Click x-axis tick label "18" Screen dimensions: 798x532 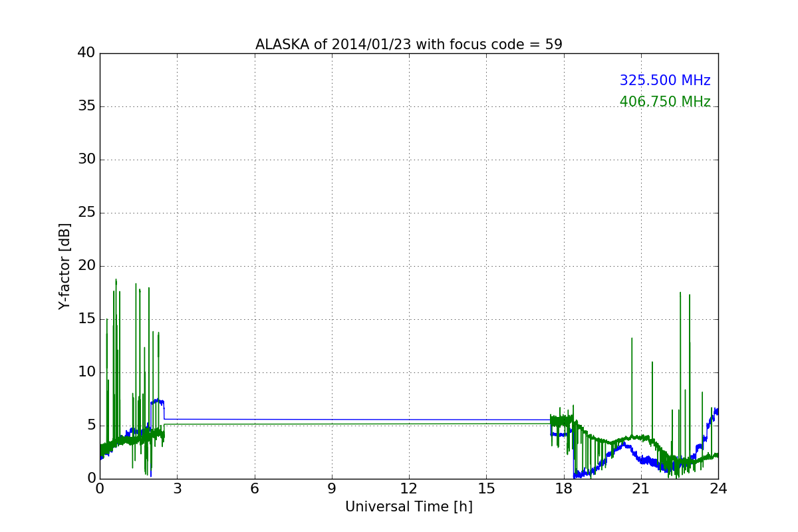[x=563, y=489]
